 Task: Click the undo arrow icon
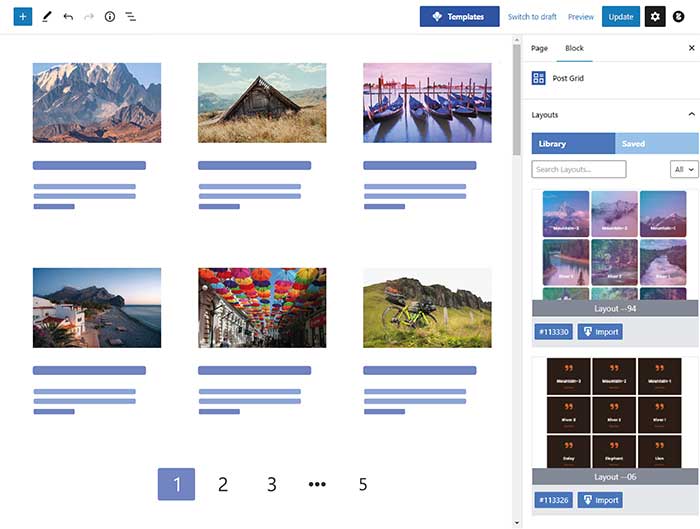click(x=68, y=17)
